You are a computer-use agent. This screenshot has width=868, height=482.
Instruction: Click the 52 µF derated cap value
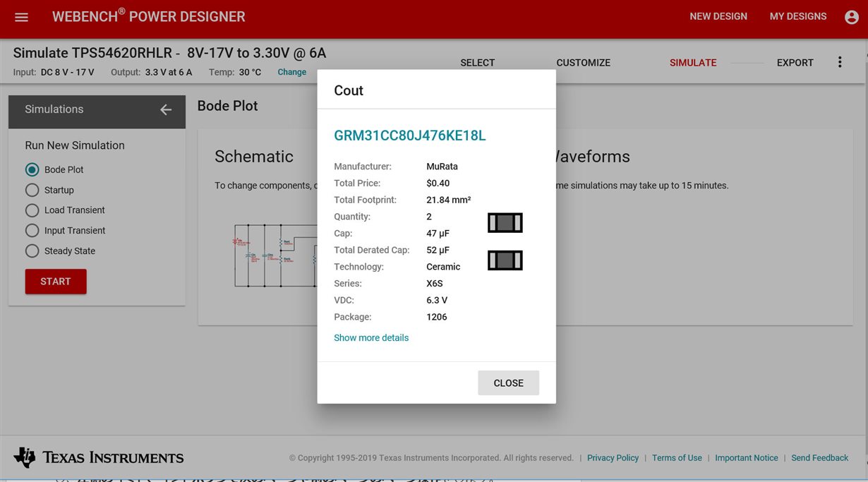(x=438, y=251)
